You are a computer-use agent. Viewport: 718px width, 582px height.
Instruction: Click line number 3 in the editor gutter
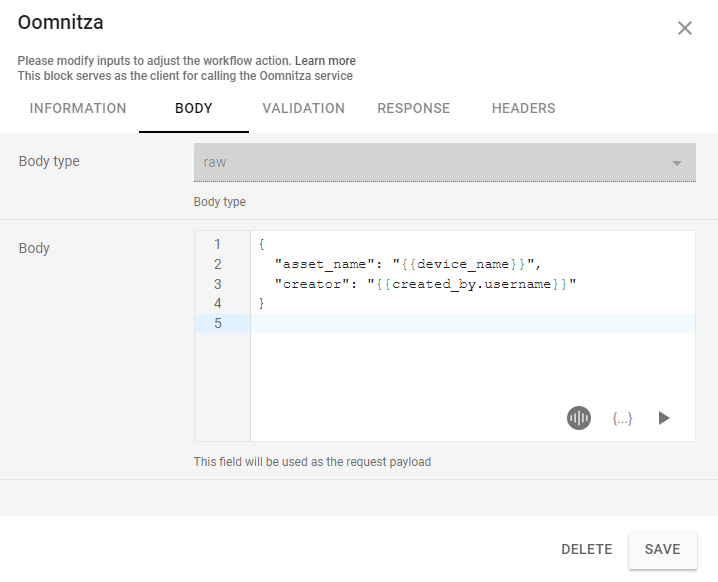click(x=218, y=284)
